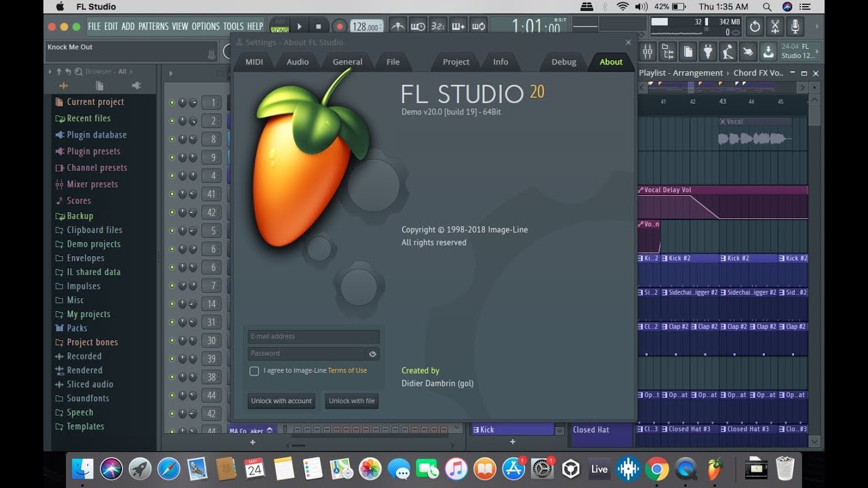Click the one-click recording microphone icon
Screen dimensions: 868x488
point(795,26)
